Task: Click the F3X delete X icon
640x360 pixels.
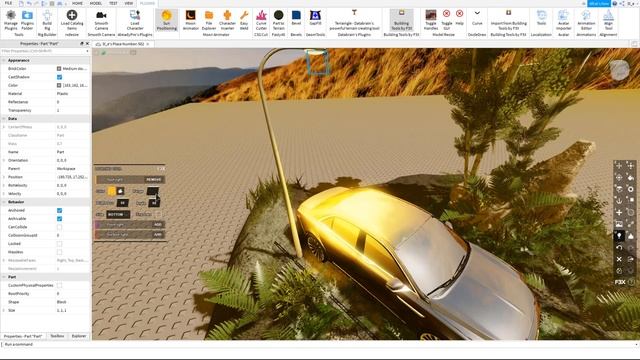Action: point(619,259)
